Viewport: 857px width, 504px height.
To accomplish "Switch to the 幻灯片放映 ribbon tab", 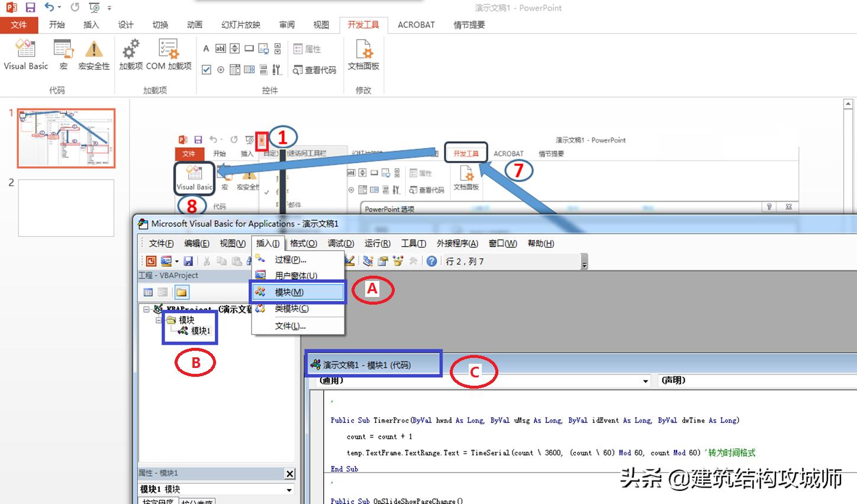I will coord(241,25).
